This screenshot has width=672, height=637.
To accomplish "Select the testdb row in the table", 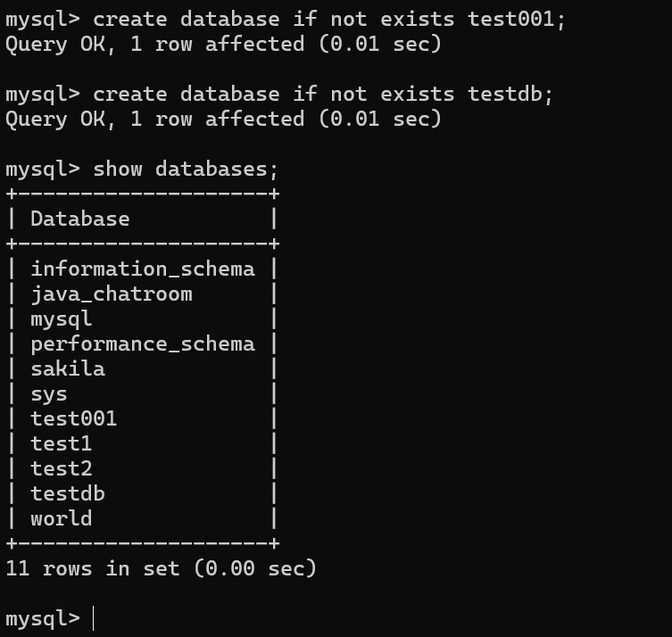I will (67, 493).
